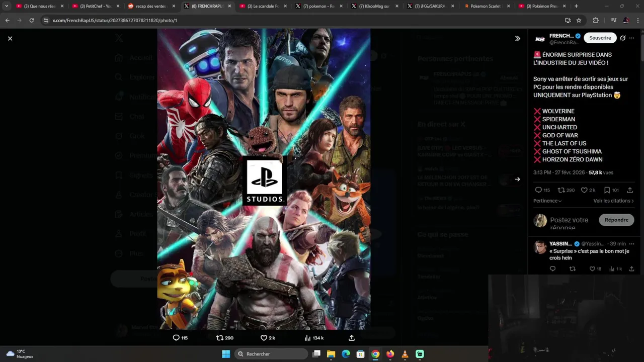Click the Souscrire button
This screenshot has height=362, width=644.
pyautogui.click(x=600, y=38)
